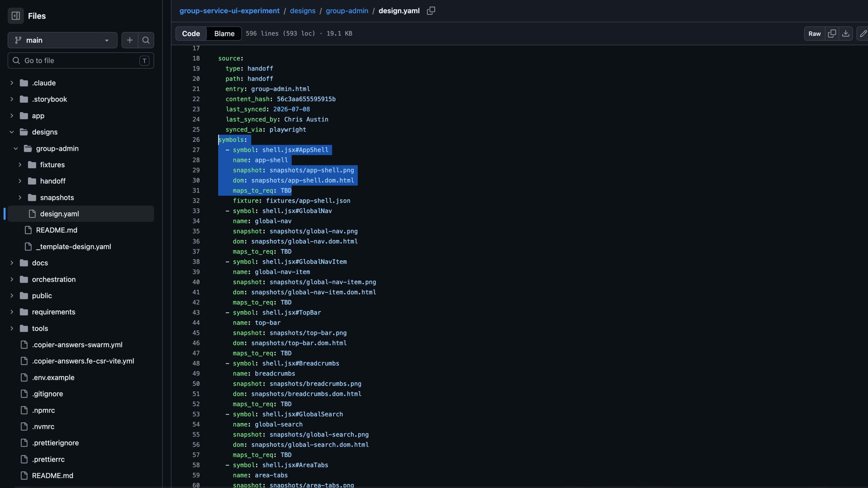The image size is (868, 488).
Task: Expand the docs folder chevron
Action: 12,263
